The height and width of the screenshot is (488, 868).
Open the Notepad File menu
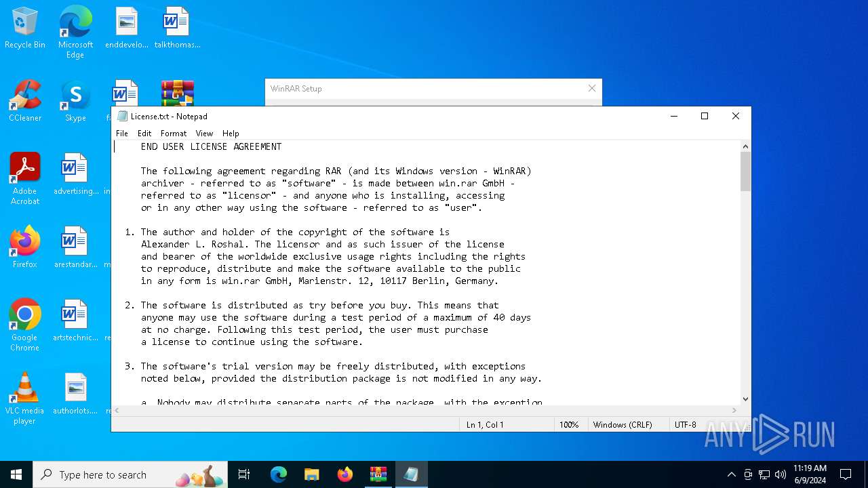click(x=122, y=134)
